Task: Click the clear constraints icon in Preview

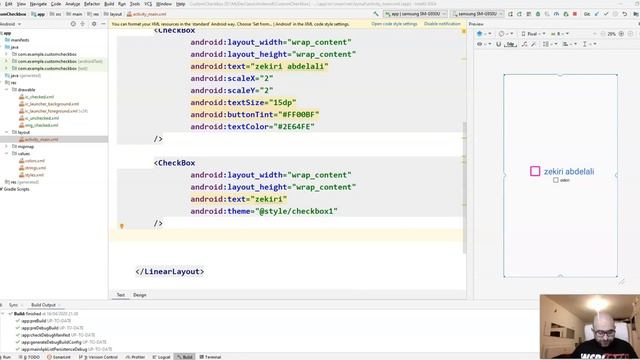Action: (524, 44)
